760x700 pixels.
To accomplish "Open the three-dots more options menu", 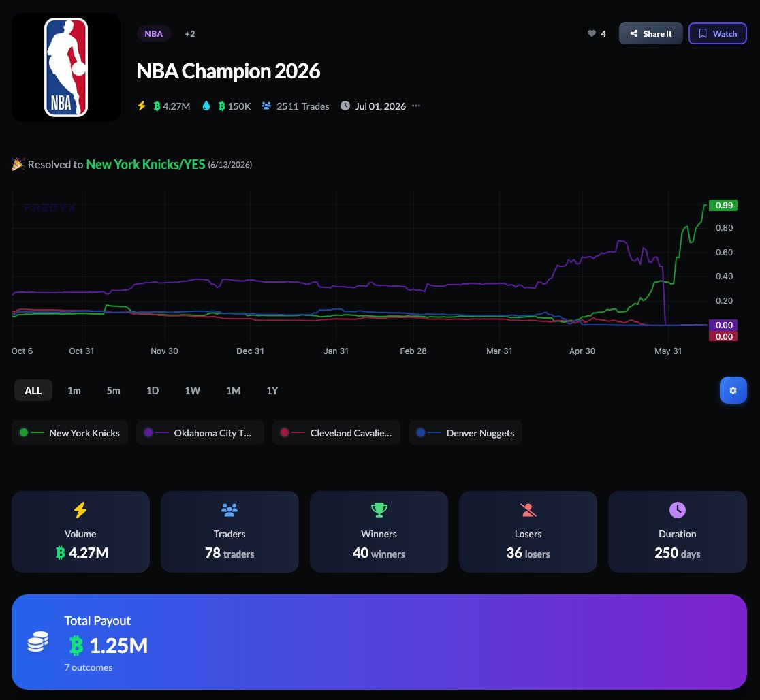I will point(416,106).
